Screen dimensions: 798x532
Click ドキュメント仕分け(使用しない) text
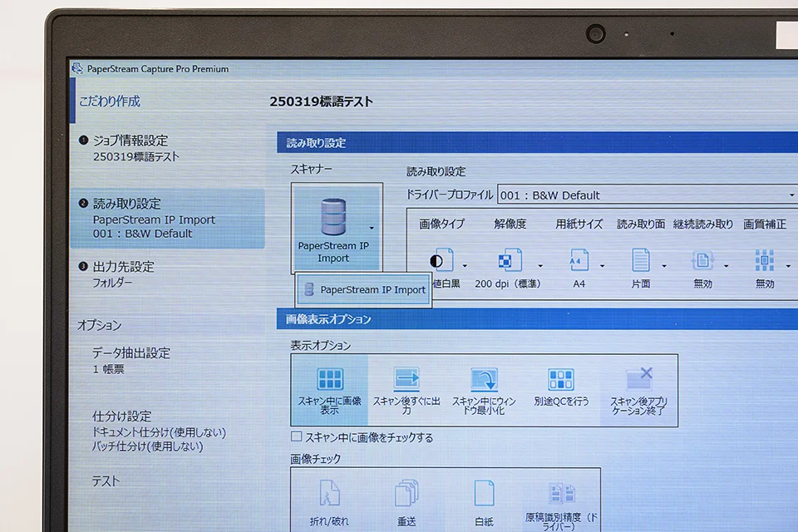point(159,432)
